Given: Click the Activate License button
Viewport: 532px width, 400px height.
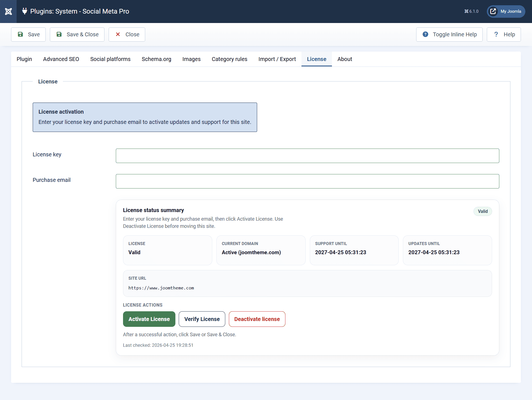Looking at the screenshot, I should (149, 319).
